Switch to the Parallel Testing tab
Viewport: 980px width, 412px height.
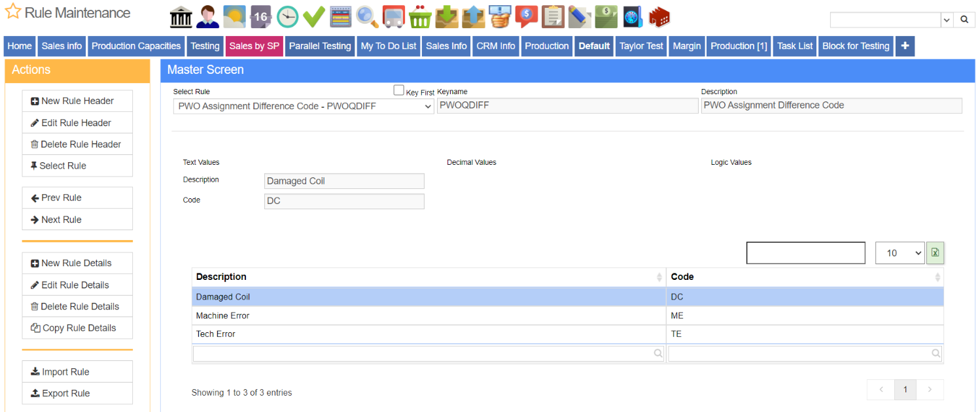point(320,46)
